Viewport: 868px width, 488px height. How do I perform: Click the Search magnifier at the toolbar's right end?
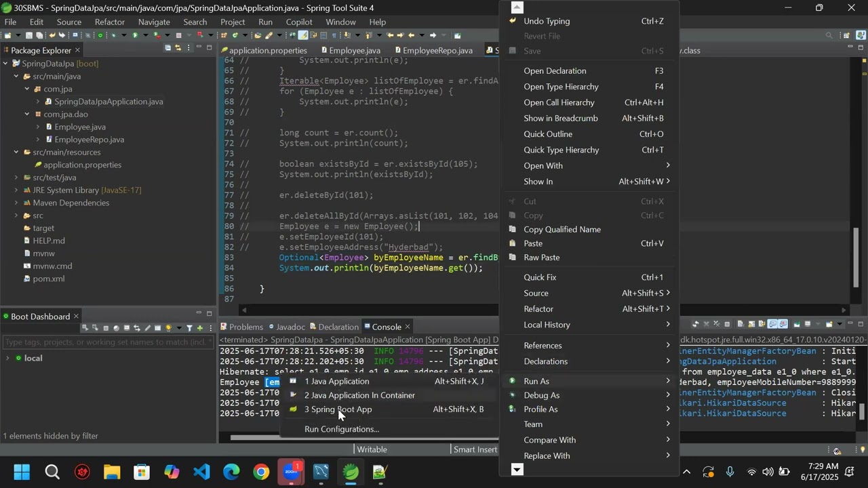[x=829, y=35]
